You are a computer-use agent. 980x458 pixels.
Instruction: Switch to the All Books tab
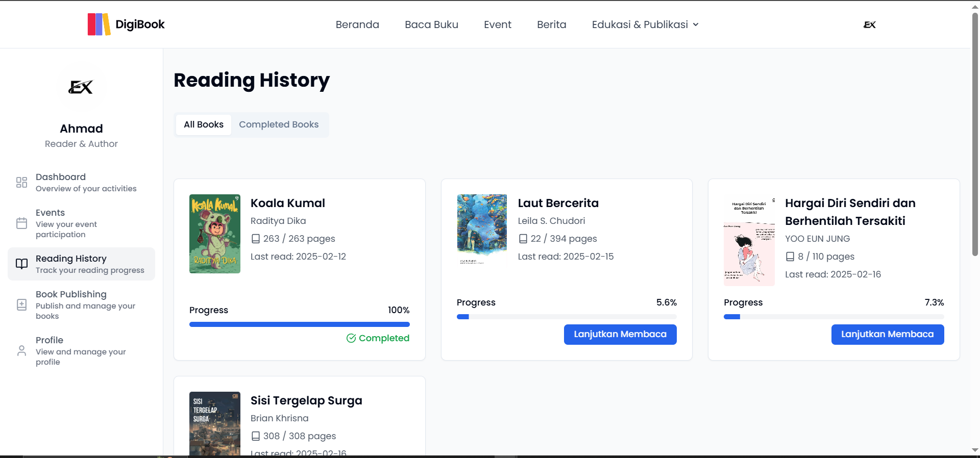click(204, 124)
